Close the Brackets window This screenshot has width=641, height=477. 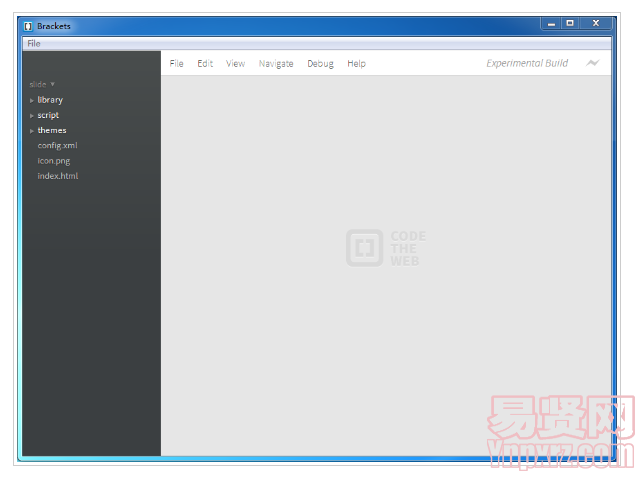coord(596,24)
